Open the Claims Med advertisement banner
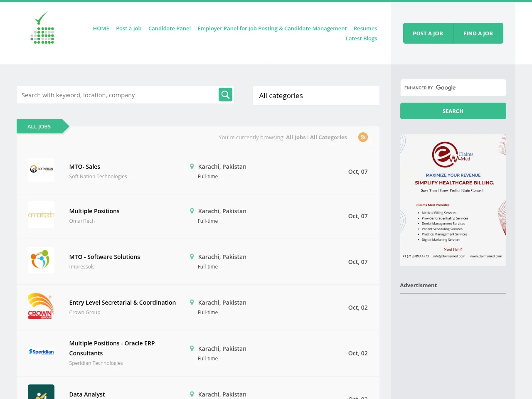This screenshot has height=399, width=532. 453,200
